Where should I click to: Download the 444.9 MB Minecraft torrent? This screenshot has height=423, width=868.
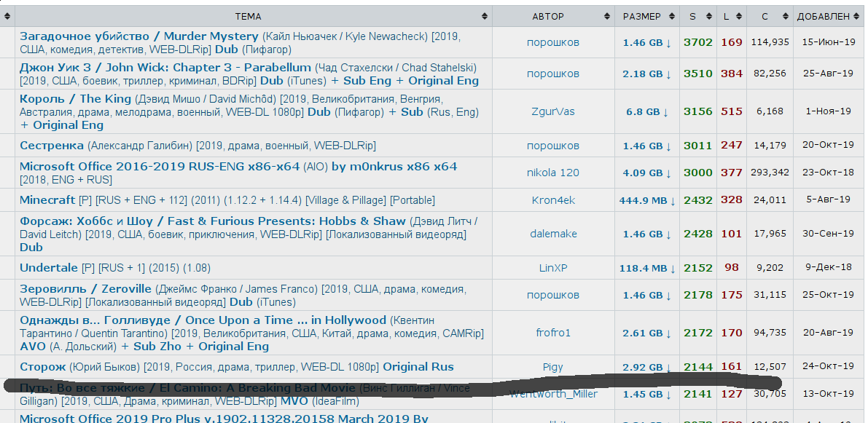[646, 201]
